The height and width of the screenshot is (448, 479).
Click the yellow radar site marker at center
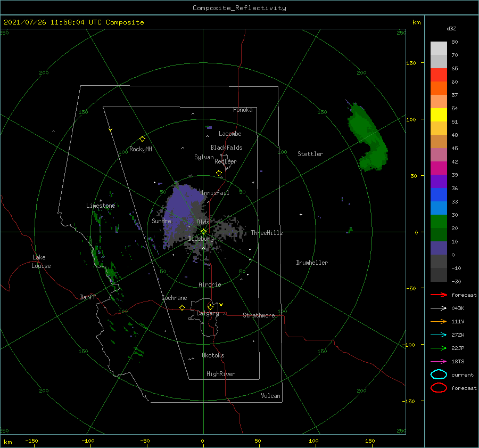pyautogui.click(x=203, y=232)
